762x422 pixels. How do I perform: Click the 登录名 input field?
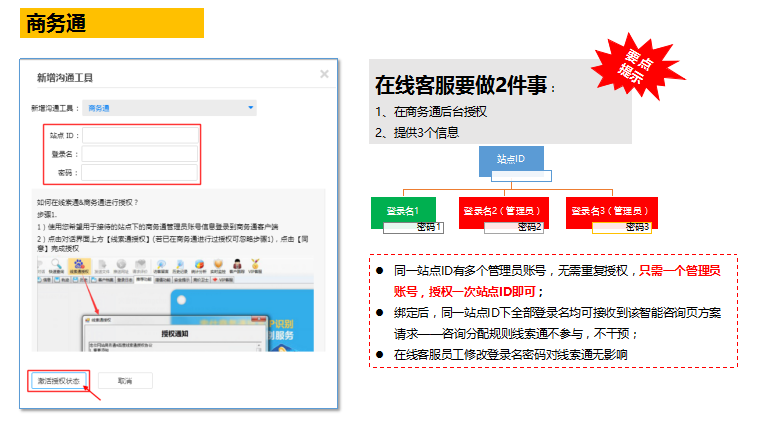(140, 154)
